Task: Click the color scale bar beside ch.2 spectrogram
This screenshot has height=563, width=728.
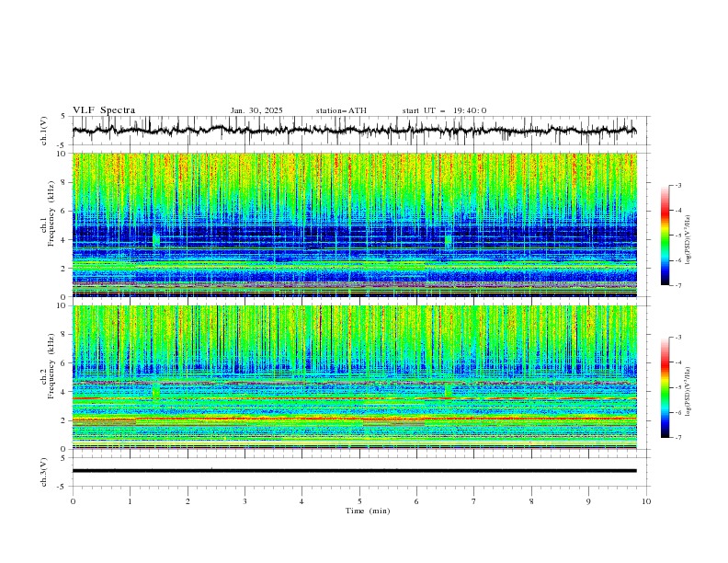Action: pyautogui.click(x=665, y=387)
